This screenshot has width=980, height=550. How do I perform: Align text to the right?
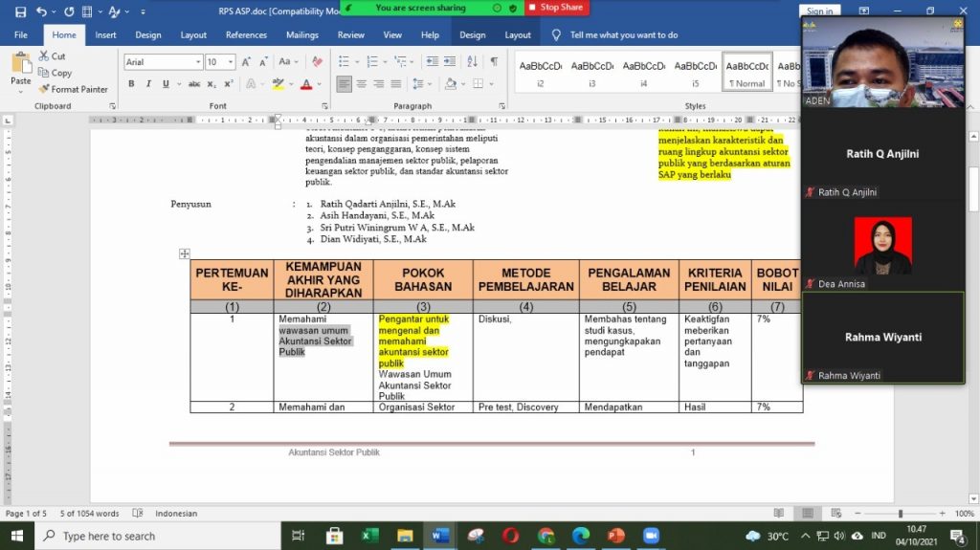pyautogui.click(x=379, y=84)
